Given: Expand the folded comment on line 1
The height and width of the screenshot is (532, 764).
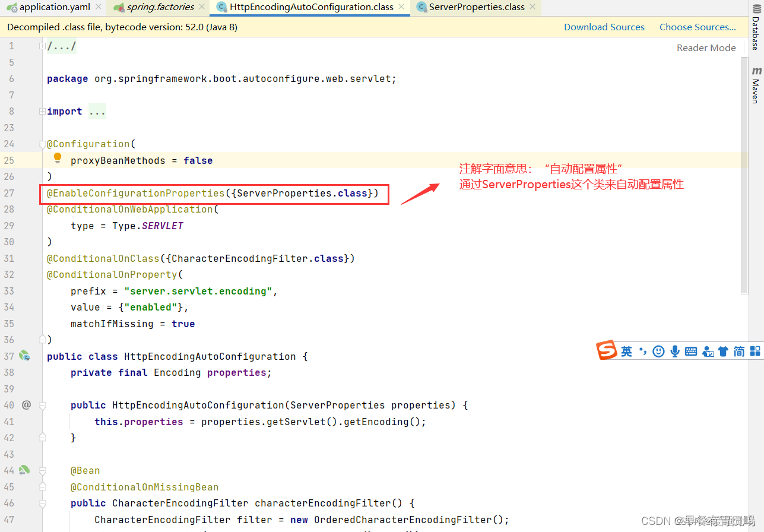Looking at the screenshot, I should [x=42, y=46].
